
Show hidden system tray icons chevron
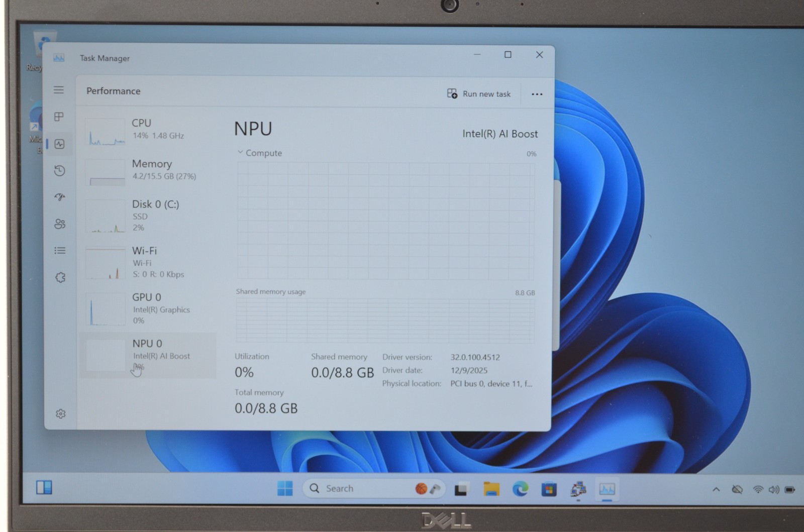(716, 489)
